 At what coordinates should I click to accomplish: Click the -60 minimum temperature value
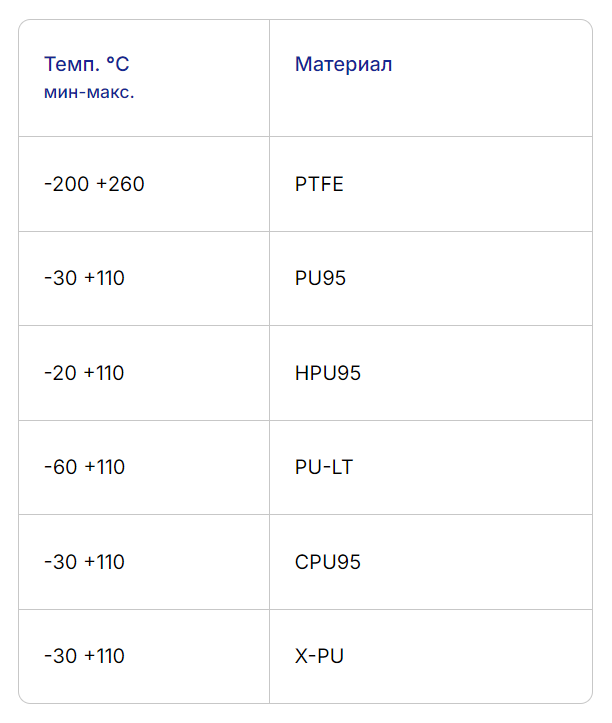coord(61,467)
